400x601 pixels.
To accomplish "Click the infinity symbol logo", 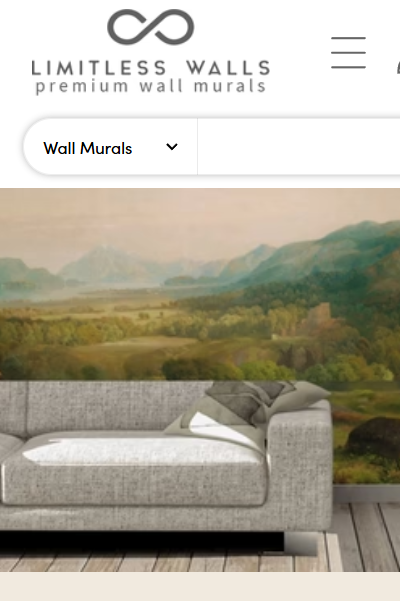I will pyautogui.click(x=151, y=27).
